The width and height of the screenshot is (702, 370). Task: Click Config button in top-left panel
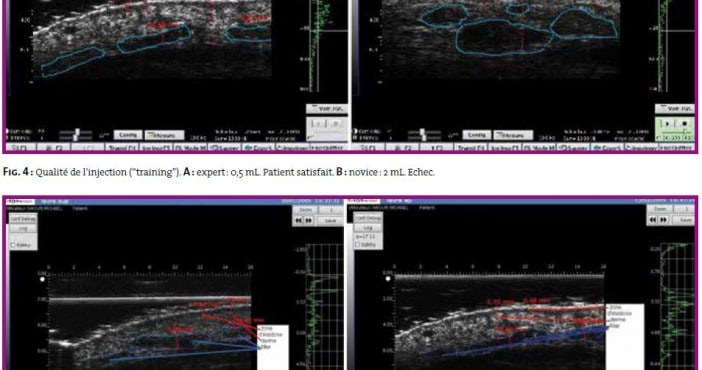pos(128,134)
